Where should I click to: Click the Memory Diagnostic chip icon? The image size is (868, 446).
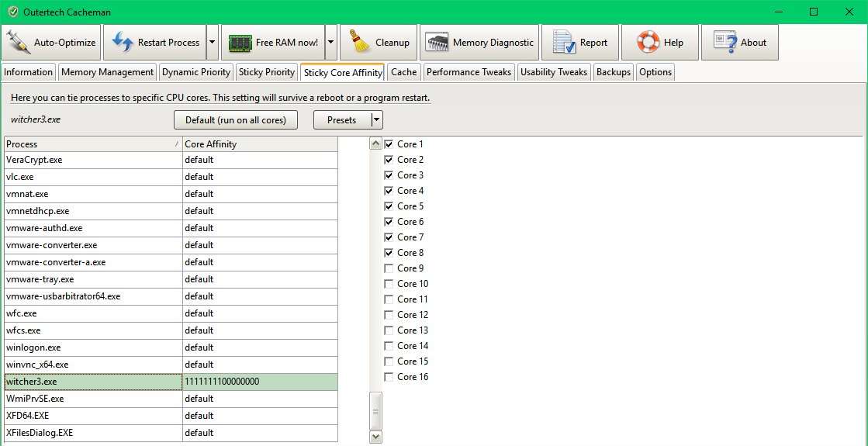tap(437, 43)
